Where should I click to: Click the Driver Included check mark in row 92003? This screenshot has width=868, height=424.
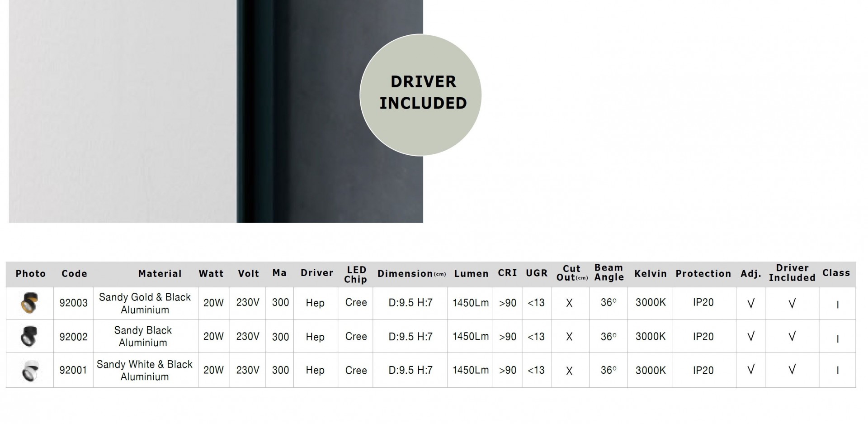point(792,303)
